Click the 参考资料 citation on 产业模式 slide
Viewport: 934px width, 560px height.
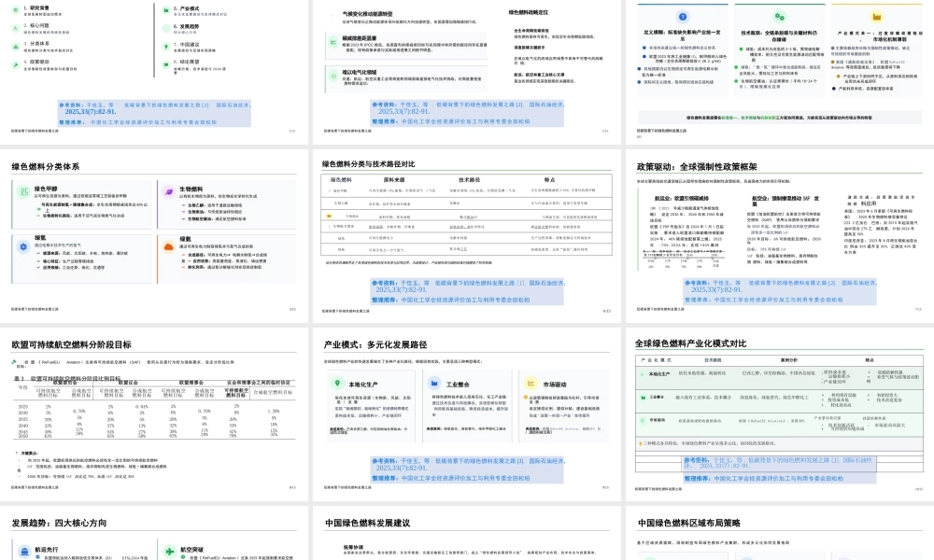click(385, 460)
